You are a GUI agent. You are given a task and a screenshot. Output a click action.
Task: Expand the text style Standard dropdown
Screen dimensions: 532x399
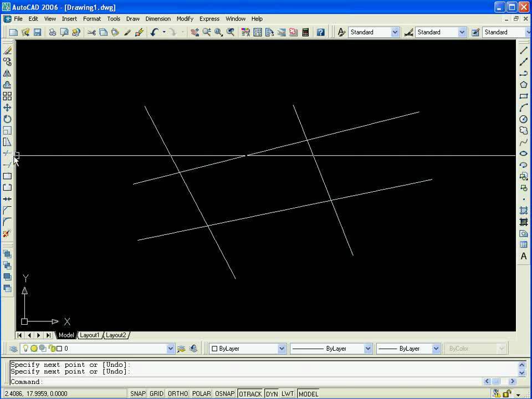tap(395, 32)
